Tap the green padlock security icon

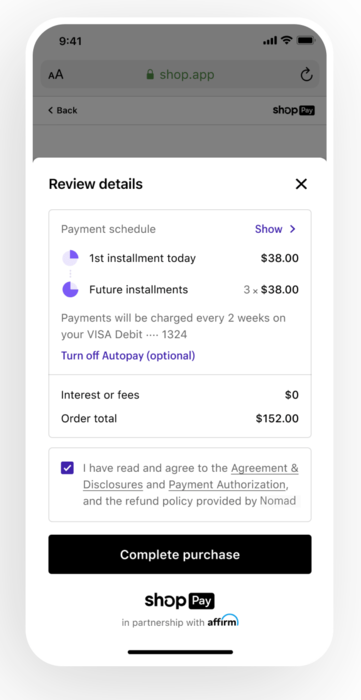pos(150,74)
